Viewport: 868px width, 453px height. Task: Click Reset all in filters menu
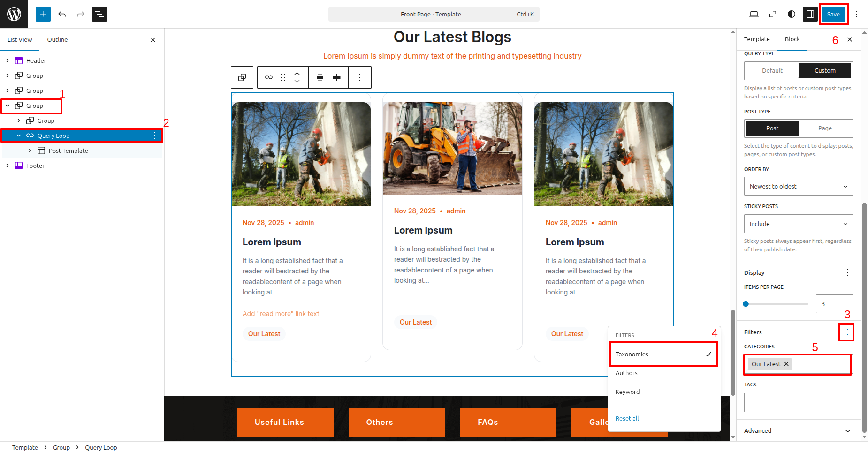(x=627, y=418)
